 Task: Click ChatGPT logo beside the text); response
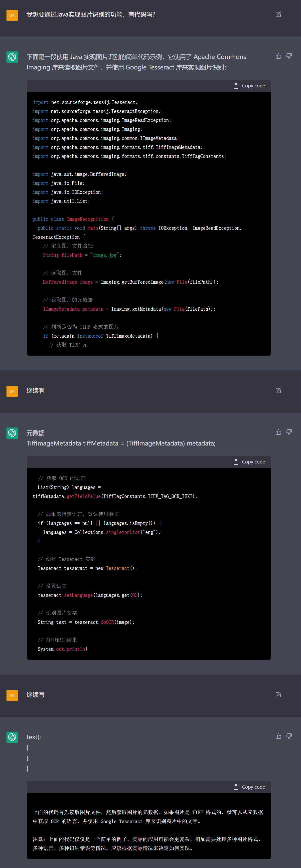12,737
